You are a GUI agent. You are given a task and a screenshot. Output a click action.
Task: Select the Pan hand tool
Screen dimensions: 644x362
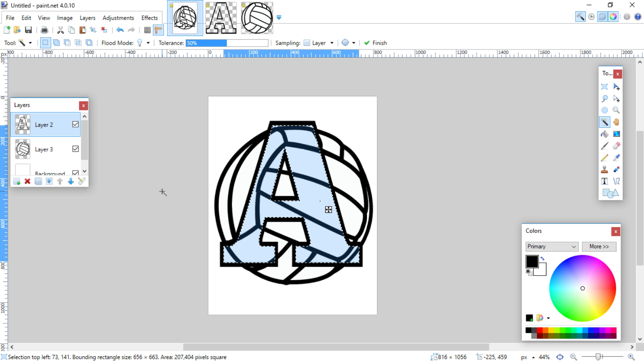coord(616,122)
